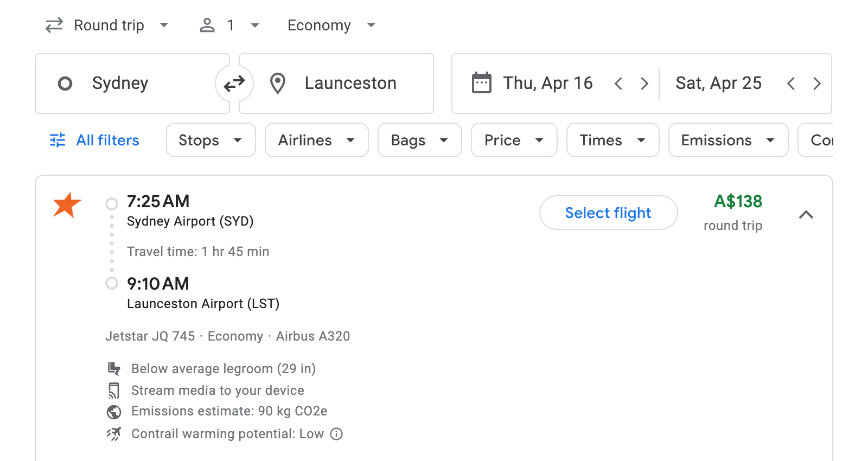Click the location pin icon beside Launceston
The height and width of the screenshot is (461, 868).
[278, 84]
